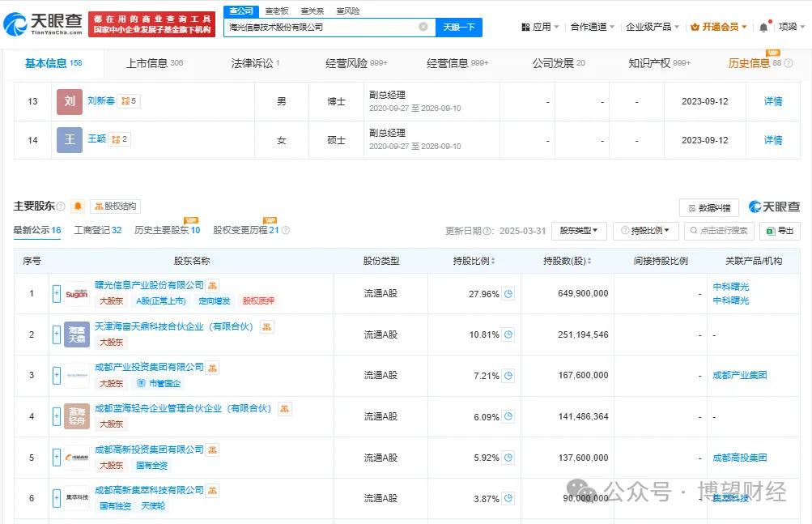Open 详情 link for 刘新春

(773, 102)
